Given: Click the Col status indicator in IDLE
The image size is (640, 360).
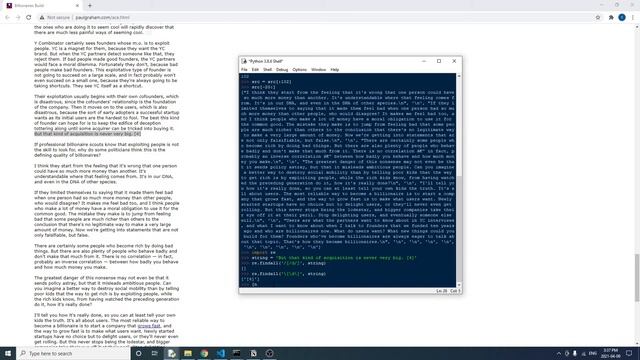Looking at the screenshot, I should tap(455, 291).
